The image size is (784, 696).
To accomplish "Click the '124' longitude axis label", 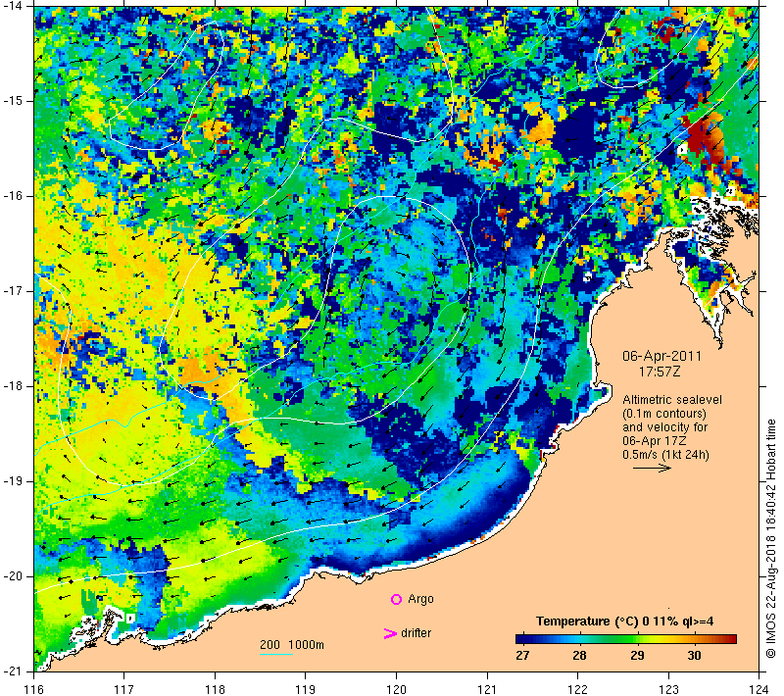I will [x=759, y=689].
